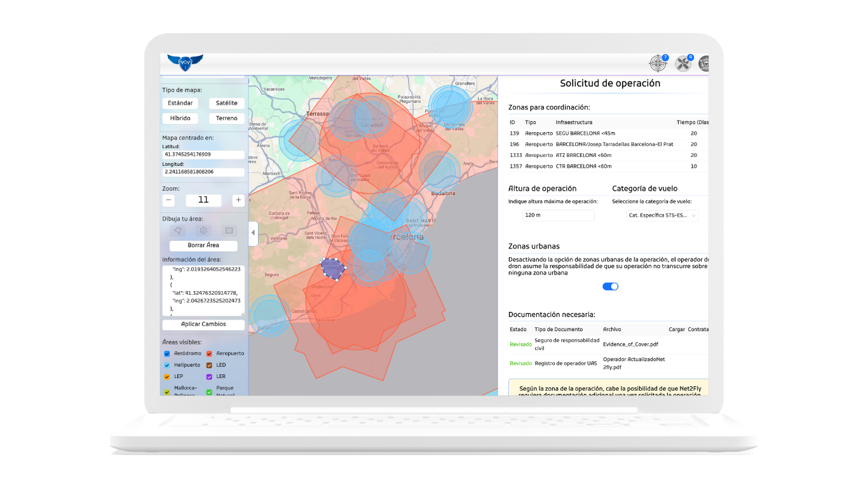Click the Archivo column header
This screenshot has width=868, height=488.
tap(612, 329)
